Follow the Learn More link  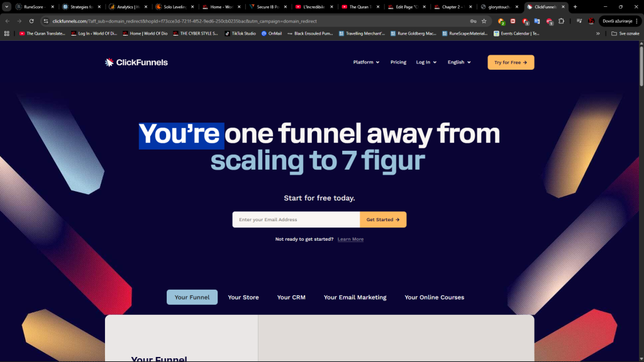(x=350, y=239)
